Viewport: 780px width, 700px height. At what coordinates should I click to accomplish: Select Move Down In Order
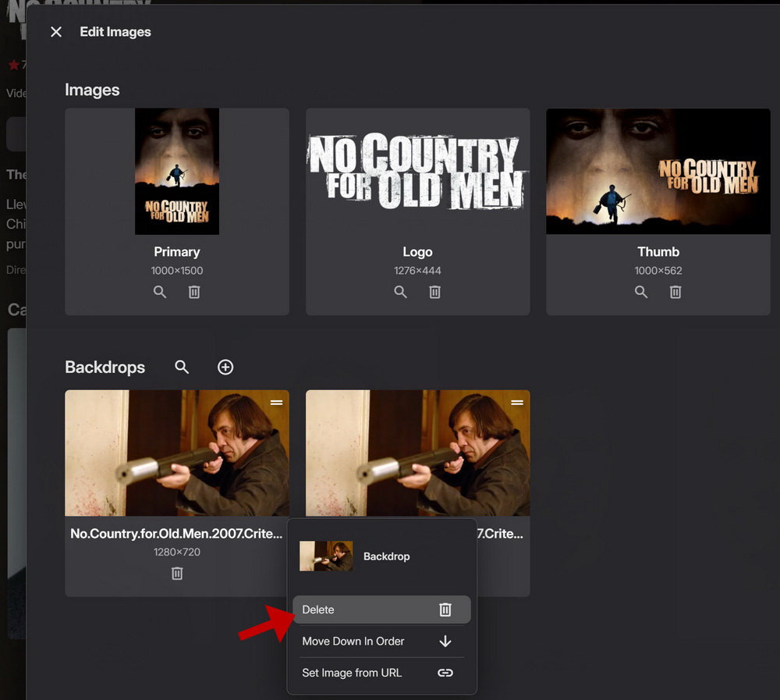381,641
